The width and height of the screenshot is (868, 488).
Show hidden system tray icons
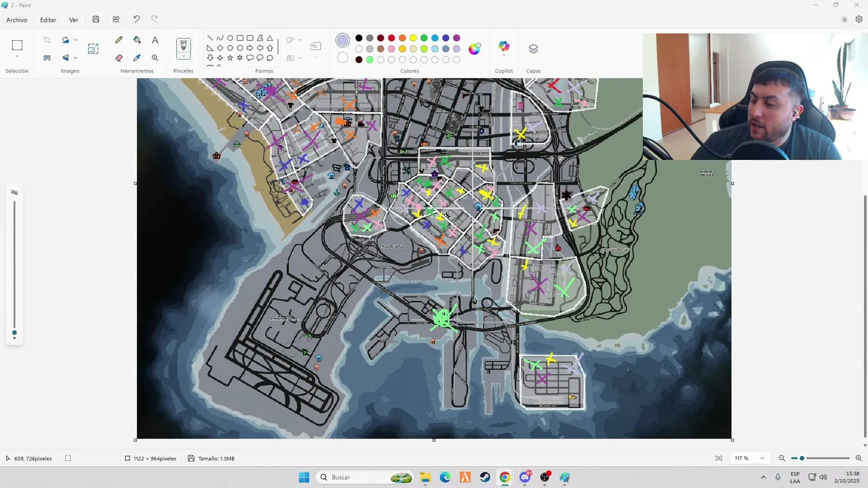[763, 477]
